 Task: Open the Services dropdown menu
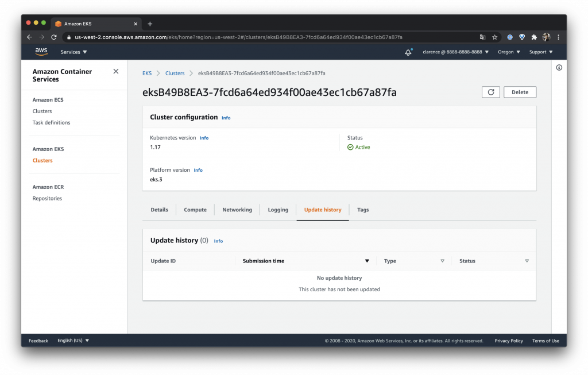click(x=73, y=52)
